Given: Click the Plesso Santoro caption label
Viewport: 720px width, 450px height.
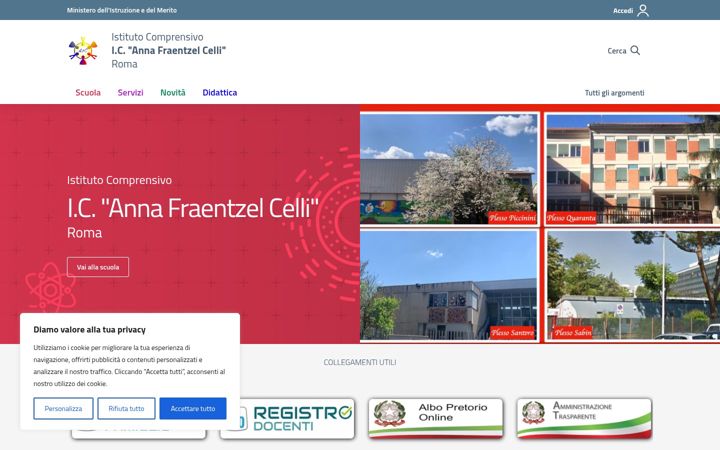Looking at the screenshot, I should click(x=512, y=332).
